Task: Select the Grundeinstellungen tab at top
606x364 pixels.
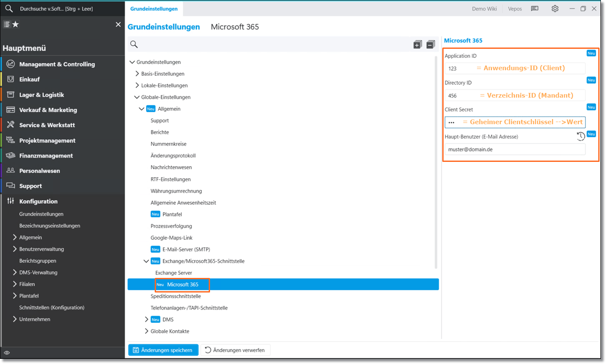Action: (154, 9)
